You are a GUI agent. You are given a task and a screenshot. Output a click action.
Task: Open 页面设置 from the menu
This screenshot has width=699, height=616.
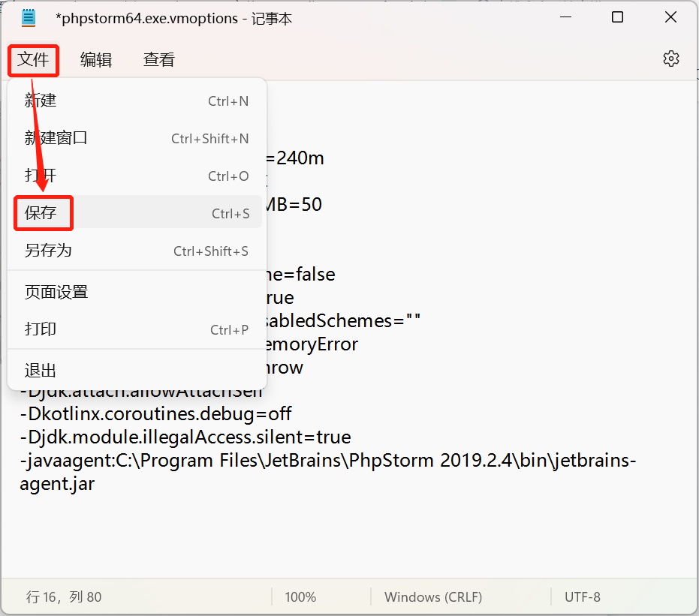coord(137,292)
